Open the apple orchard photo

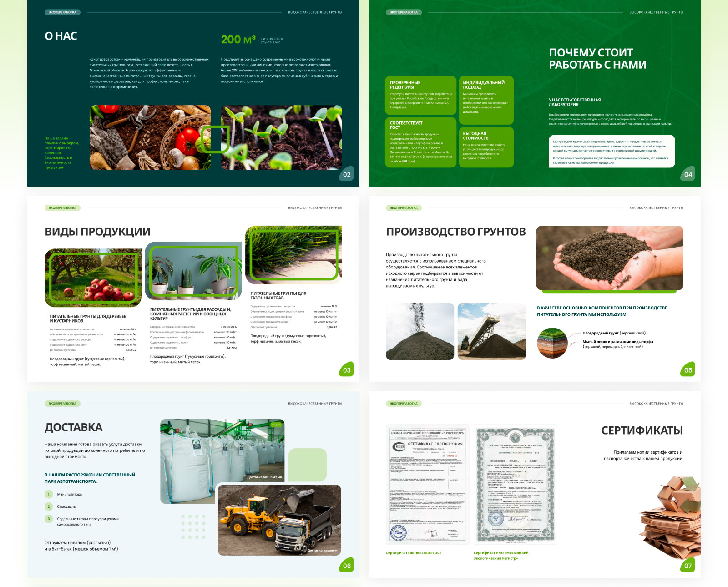coord(93,278)
